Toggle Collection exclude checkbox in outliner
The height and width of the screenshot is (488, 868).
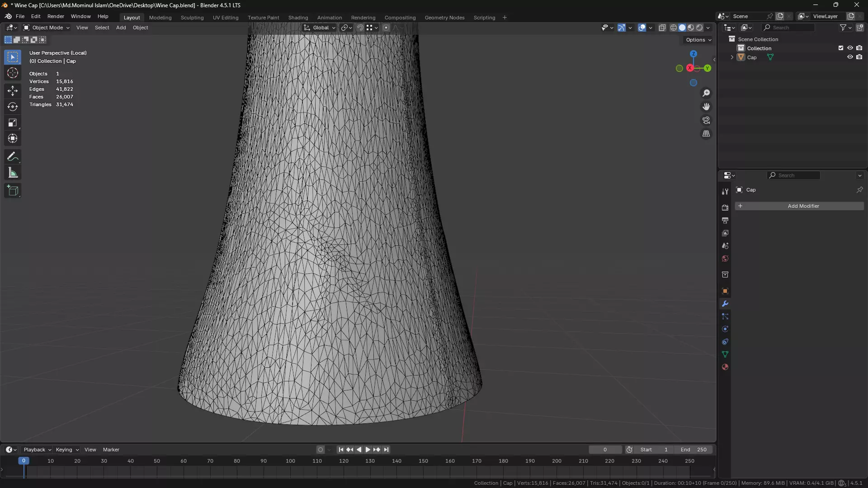pos(841,48)
